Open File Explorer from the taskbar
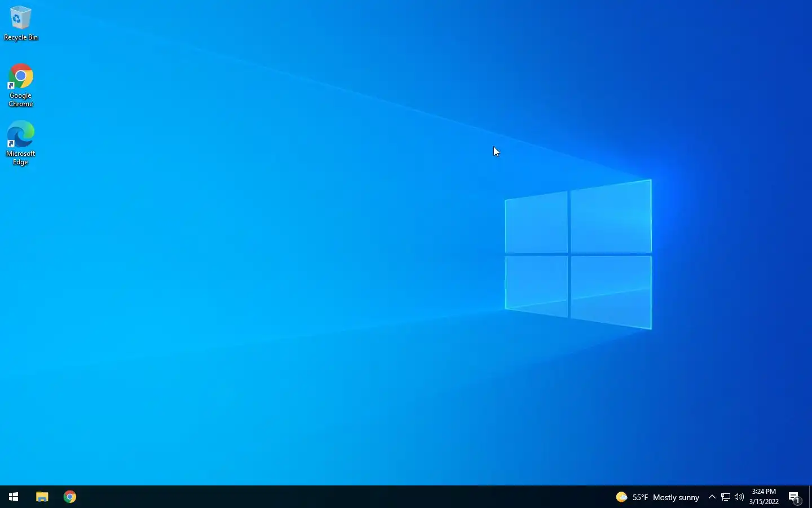The width and height of the screenshot is (812, 508). [x=42, y=497]
